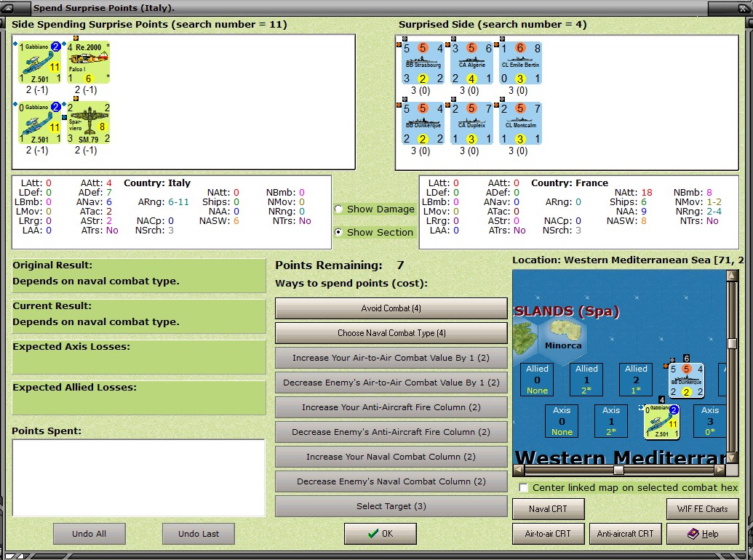Viewport: 753px width, 560px height.
Task: Click the 'Country: France' label
Action: (x=570, y=183)
